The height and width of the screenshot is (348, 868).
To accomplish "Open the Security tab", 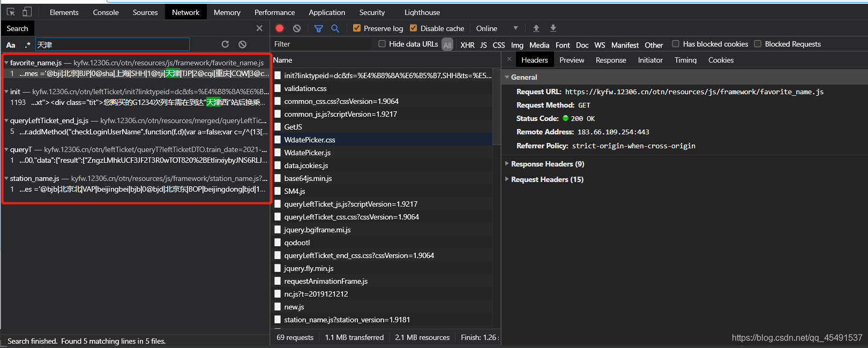I will tap(372, 12).
